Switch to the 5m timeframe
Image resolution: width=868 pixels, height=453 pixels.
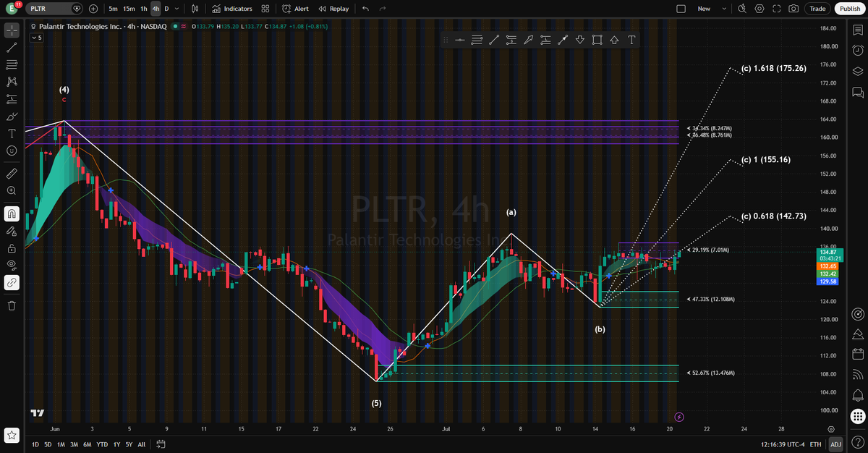(114, 9)
